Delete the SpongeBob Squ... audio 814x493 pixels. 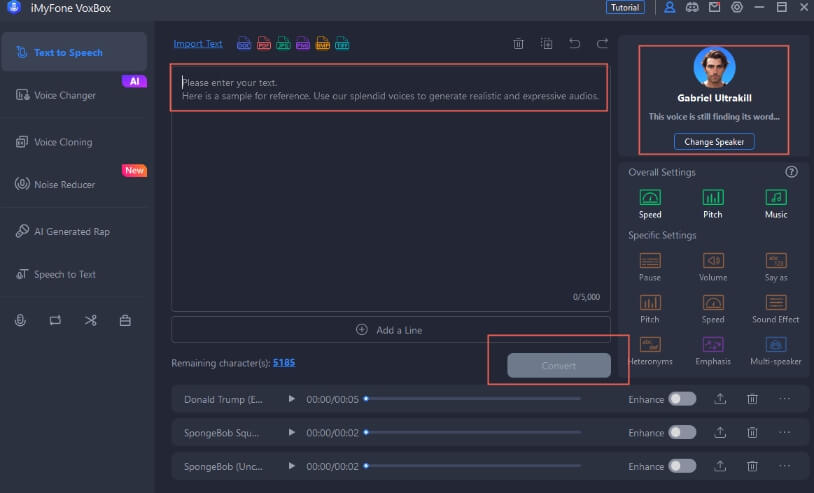coord(752,432)
